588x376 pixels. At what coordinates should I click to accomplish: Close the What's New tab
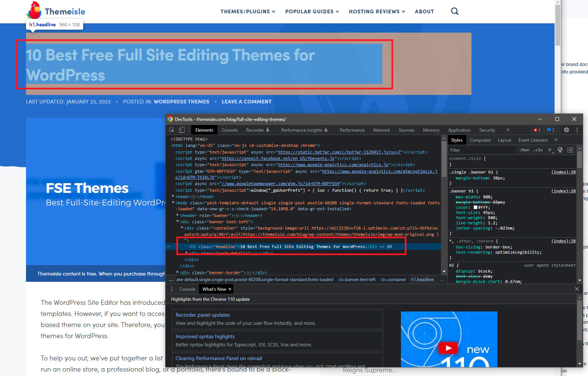pyautogui.click(x=230, y=289)
